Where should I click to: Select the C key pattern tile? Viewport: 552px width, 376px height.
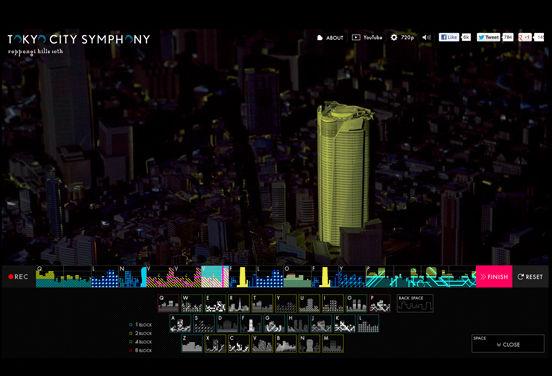(x=239, y=344)
